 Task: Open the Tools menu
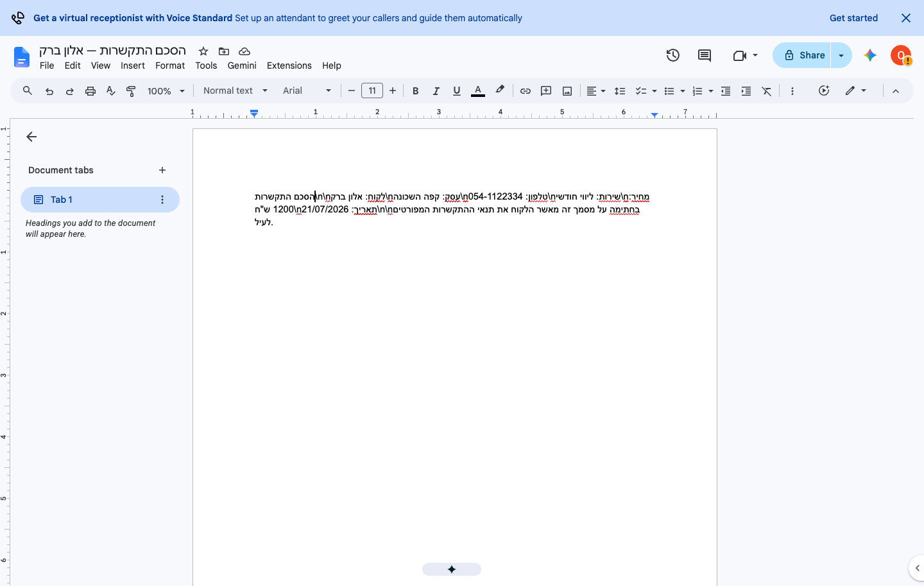coord(206,65)
